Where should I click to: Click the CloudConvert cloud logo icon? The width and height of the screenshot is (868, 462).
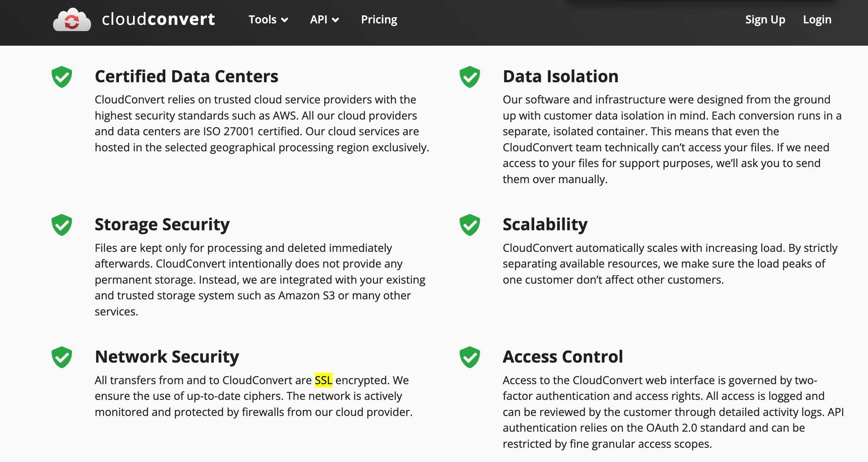pyautogui.click(x=72, y=20)
